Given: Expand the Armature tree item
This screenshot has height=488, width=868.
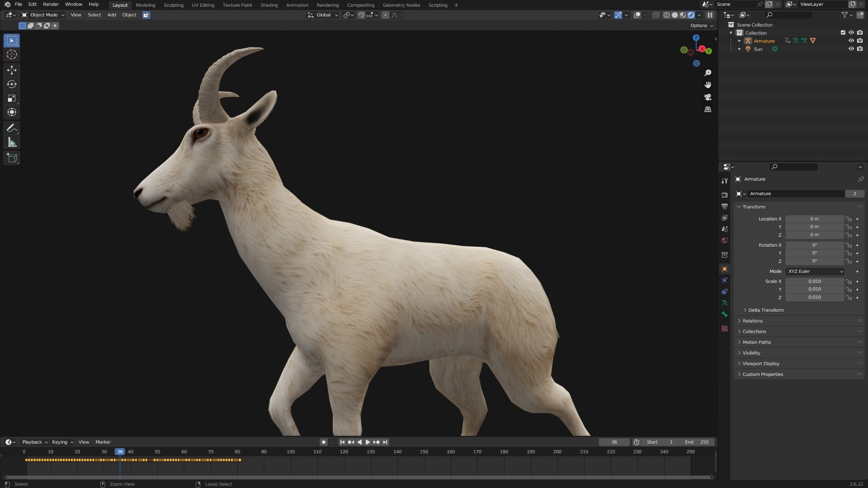Looking at the screenshot, I should click(740, 41).
